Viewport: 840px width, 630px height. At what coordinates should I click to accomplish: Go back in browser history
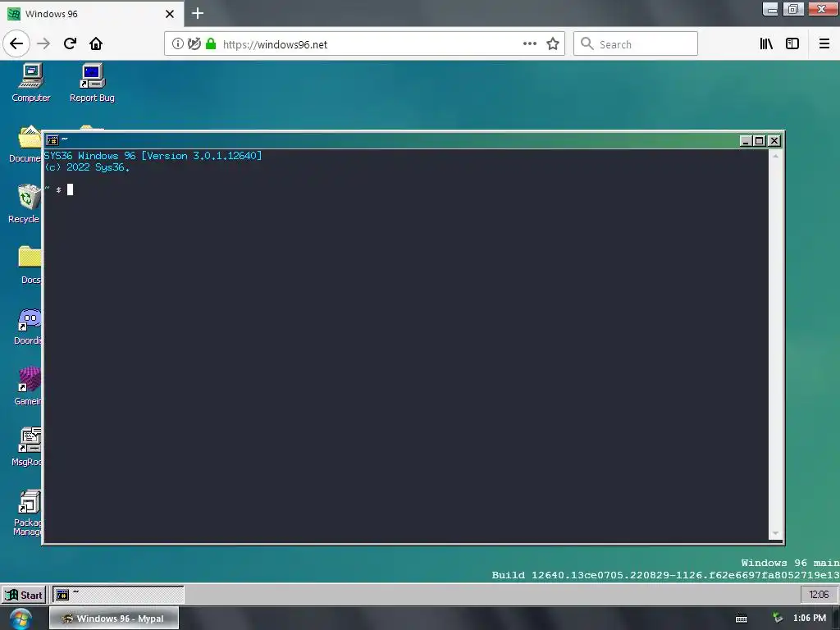tap(16, 43)
